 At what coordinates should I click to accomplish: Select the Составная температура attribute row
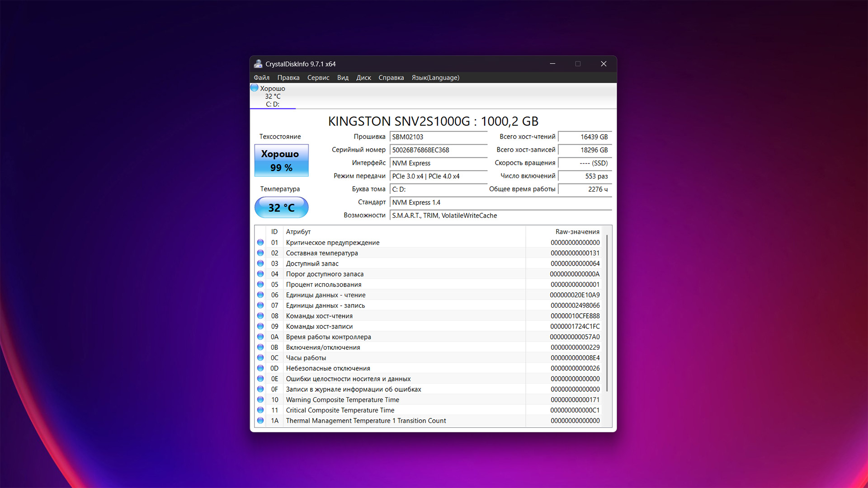429,253
